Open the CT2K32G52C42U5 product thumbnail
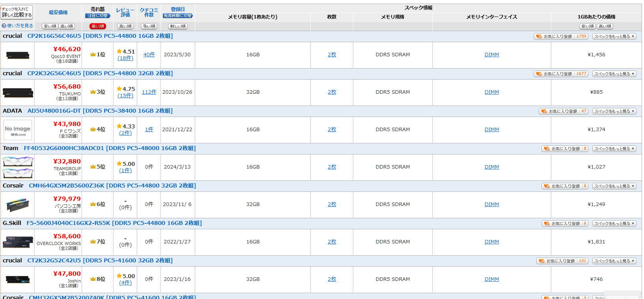Viewport: 644px width, 299px height. pyautogui.click(x=18, y=279)
